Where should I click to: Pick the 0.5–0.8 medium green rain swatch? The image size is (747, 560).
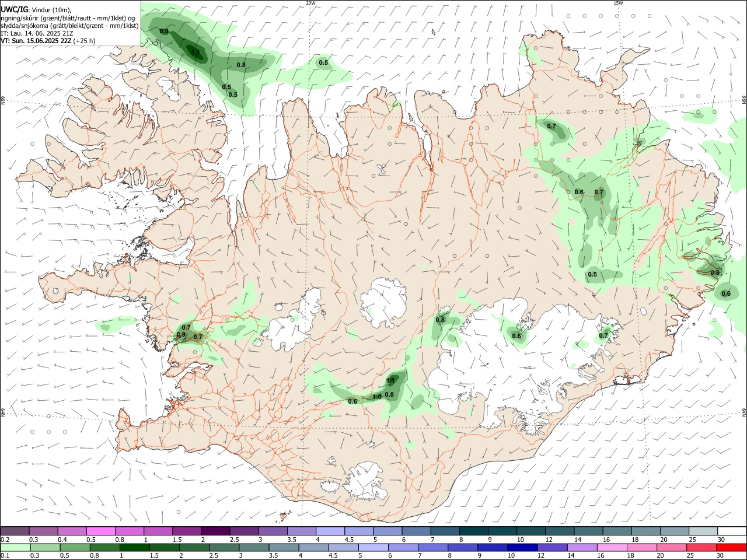(75, 547)
